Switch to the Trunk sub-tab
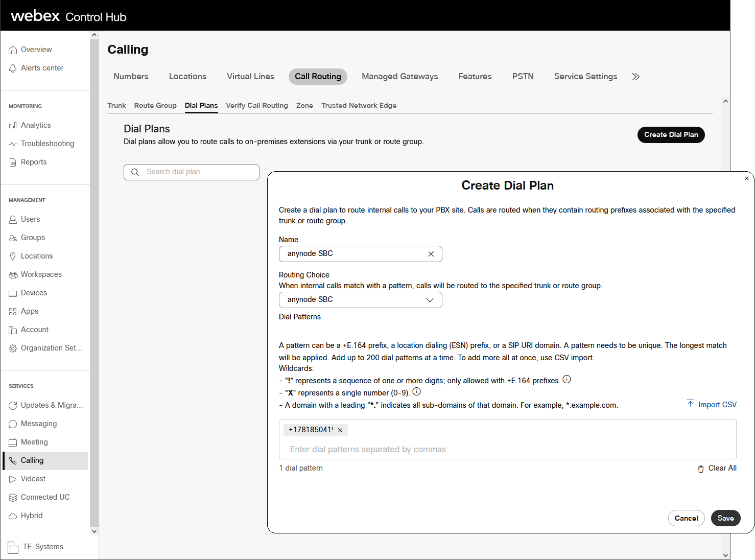755x560 pixels. coord(116,106)
